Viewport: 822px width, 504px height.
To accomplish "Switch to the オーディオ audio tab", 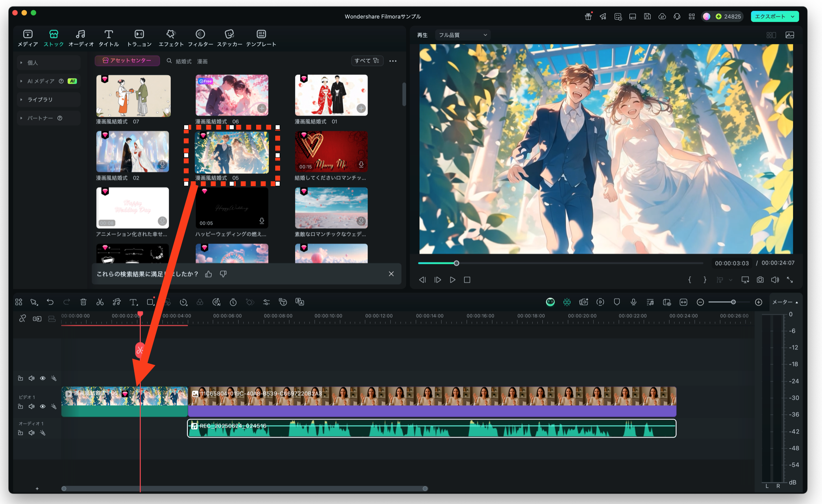I will (81, 38).
